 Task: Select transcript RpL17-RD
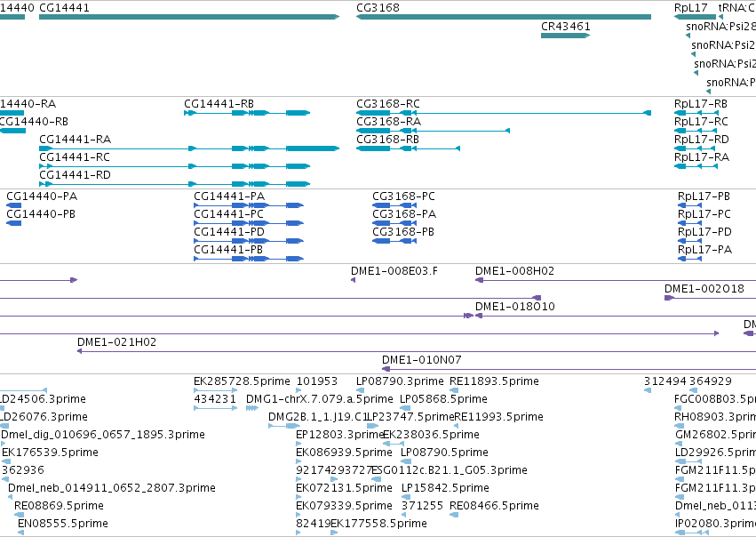point(696,148)
